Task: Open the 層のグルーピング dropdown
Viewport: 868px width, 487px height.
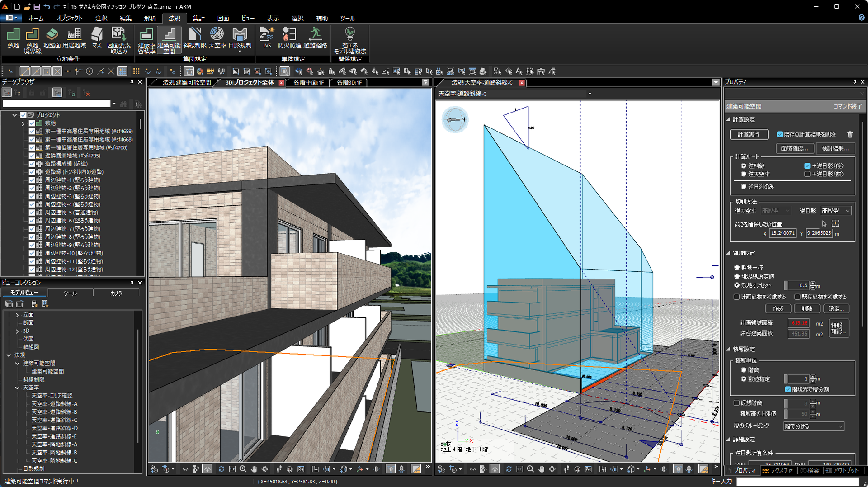Action: pos(814,426)
